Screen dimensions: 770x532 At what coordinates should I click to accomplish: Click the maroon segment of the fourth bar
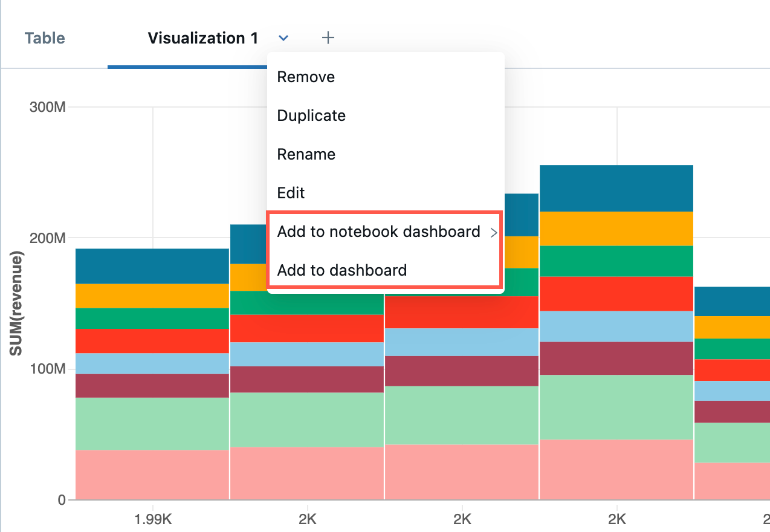pyautogui.click(x=616, y=358)
